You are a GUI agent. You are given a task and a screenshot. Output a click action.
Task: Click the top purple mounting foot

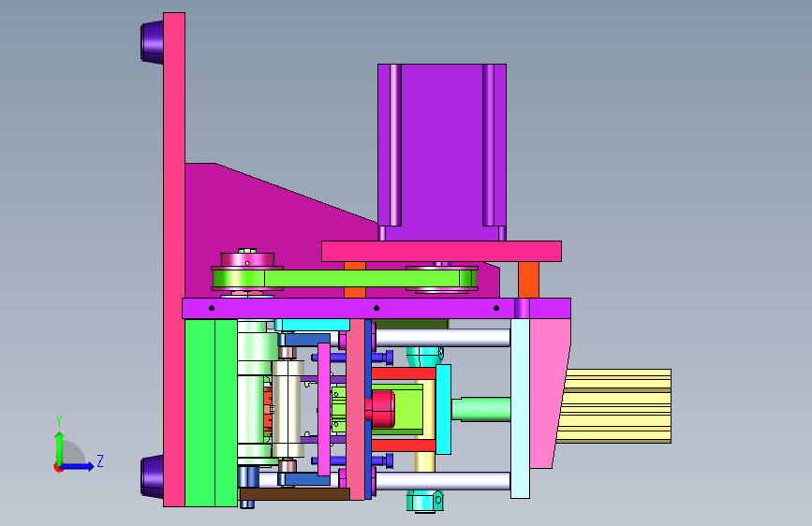coord(153,42)
